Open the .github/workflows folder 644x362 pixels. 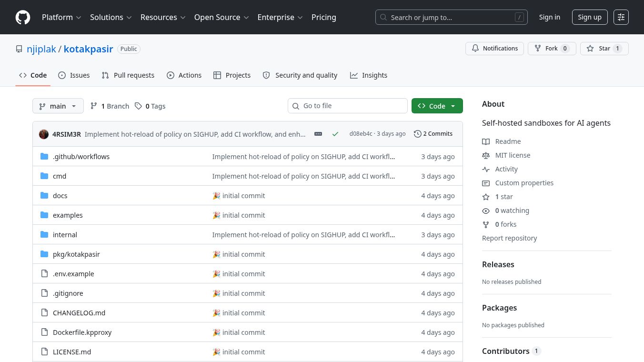[x=81, y=157]
